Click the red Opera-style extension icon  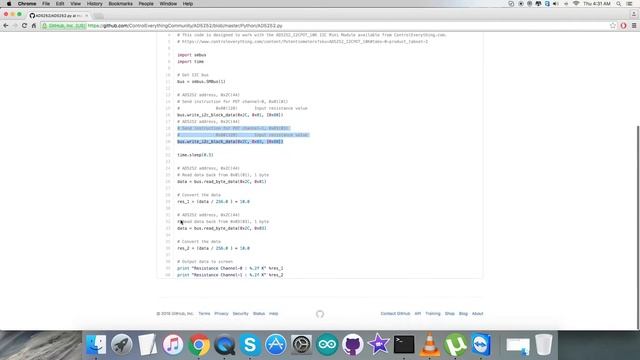[623, 26]
